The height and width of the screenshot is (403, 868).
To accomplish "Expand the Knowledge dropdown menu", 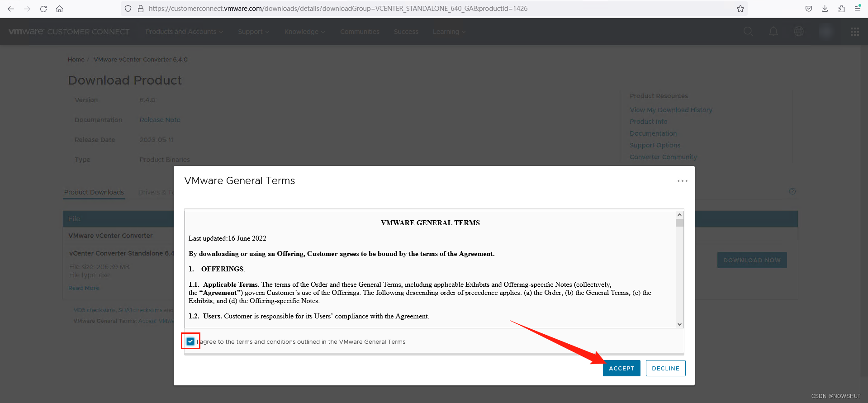I will point(304,32).
